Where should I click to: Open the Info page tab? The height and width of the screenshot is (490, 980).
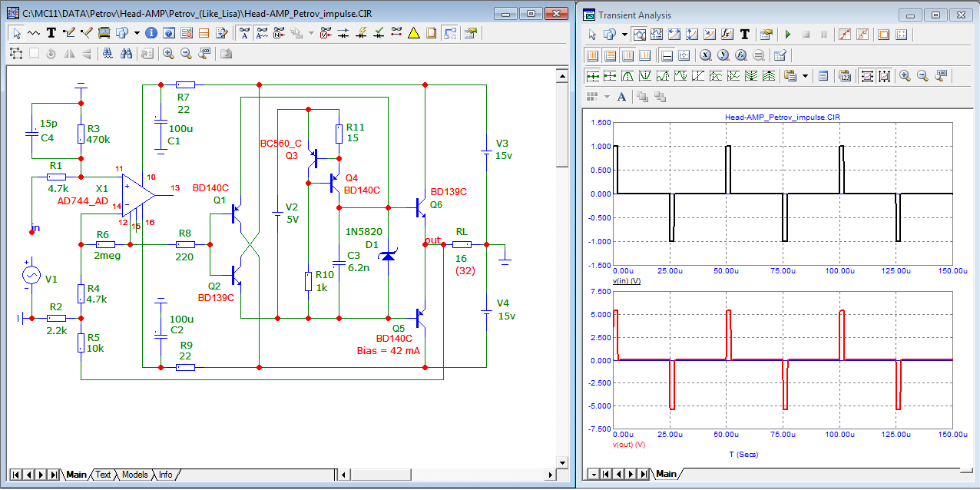point(165,475)
